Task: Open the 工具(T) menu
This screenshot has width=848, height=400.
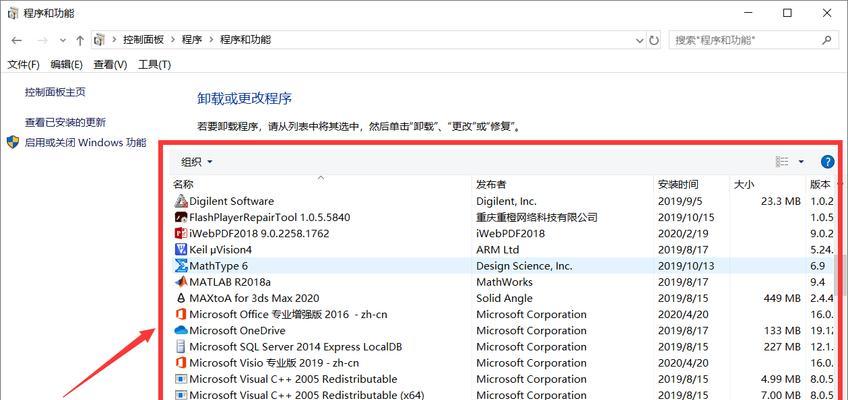Action: coord(154,65)
